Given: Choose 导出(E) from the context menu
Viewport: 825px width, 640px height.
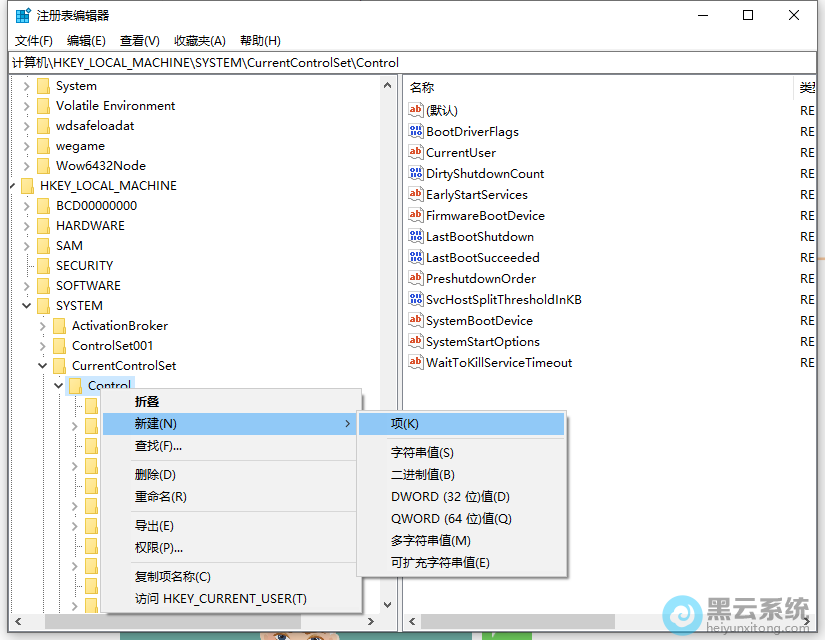Looking at the screenshot, I should tap(152, 525).
